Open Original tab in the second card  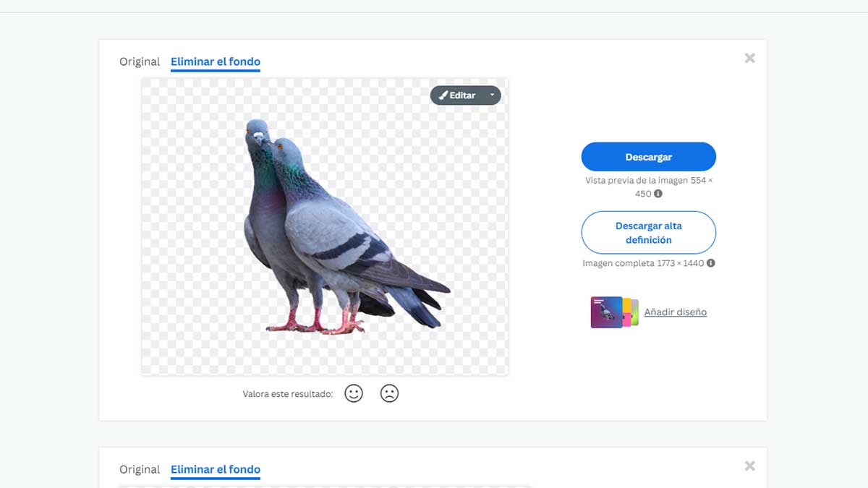[x=140, y=470]
